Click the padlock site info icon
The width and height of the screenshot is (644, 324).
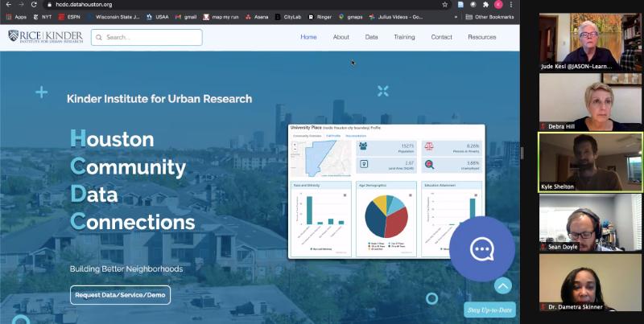49,5
